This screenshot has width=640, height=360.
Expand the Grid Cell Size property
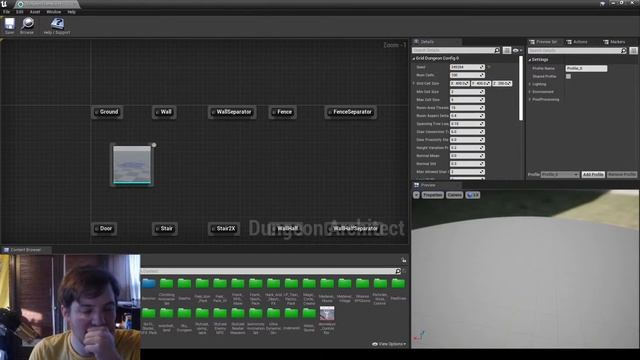[414, 83]
